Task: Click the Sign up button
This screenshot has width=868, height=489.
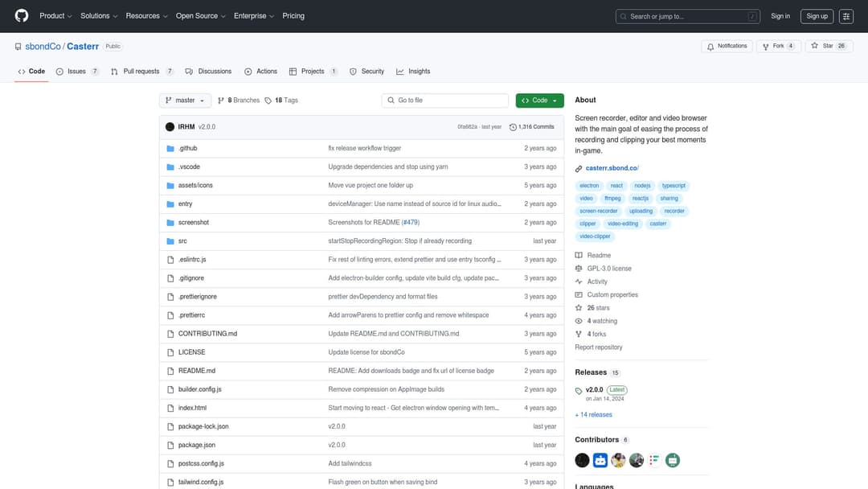Action: [x=817, y=16]
